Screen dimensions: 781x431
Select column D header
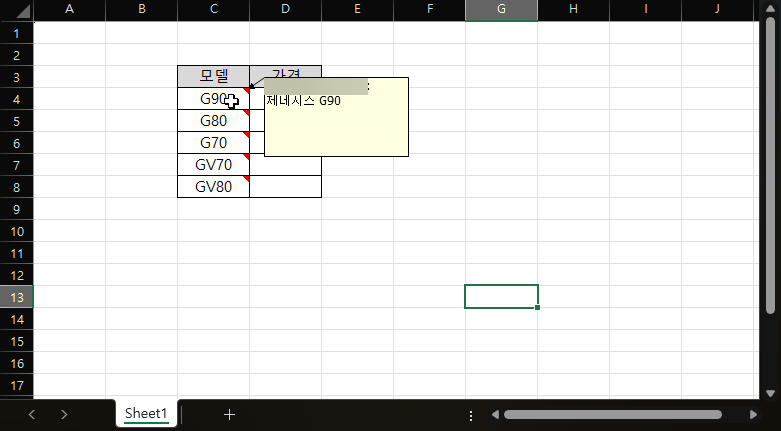285,10
